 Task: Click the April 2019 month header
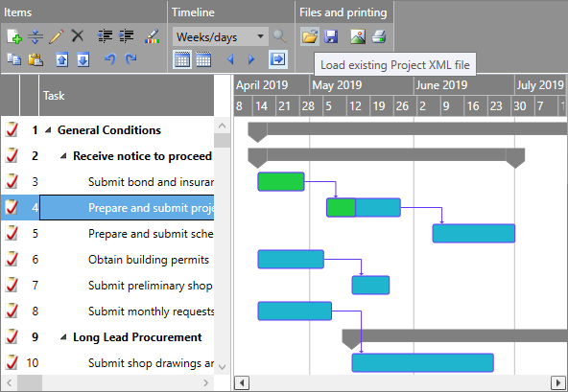272,85
